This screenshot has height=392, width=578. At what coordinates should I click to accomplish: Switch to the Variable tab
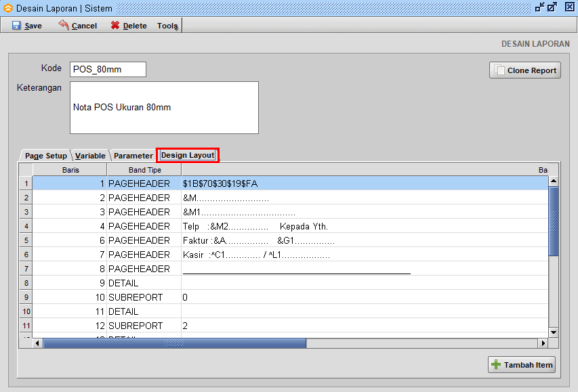coord(90,156)
